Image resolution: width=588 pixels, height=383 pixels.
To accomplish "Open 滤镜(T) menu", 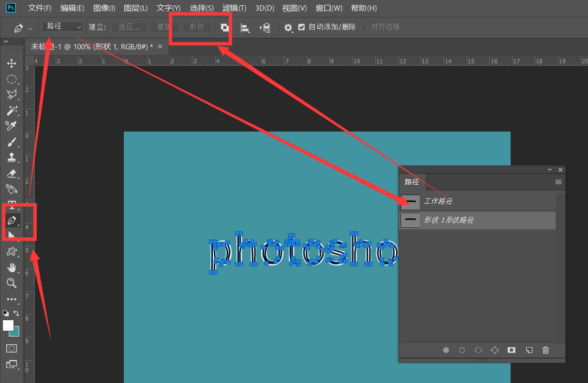I will [x=234, y=8].
